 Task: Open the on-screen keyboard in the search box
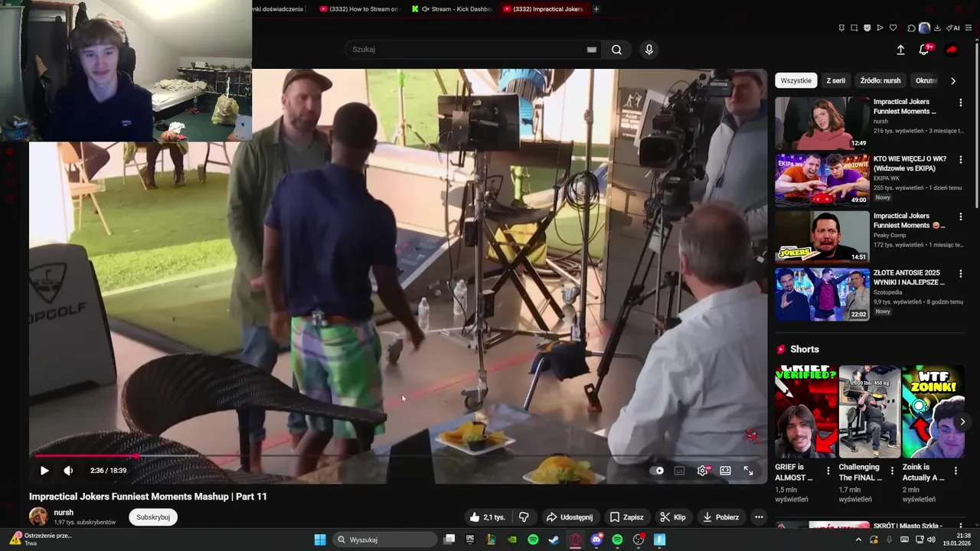(592, 50)
